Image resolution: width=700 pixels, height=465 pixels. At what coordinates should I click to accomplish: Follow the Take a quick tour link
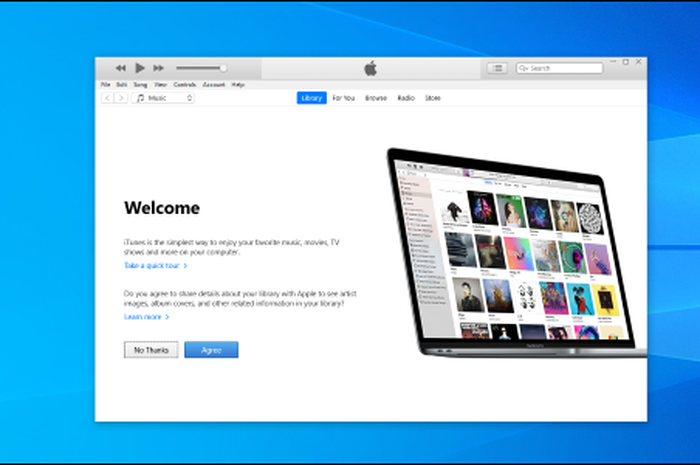click(155, 266)
